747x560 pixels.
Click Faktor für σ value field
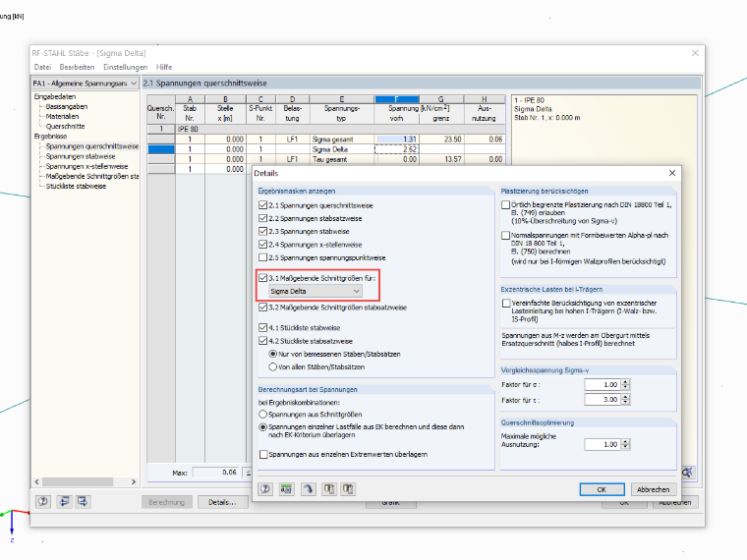pos(603,384)
